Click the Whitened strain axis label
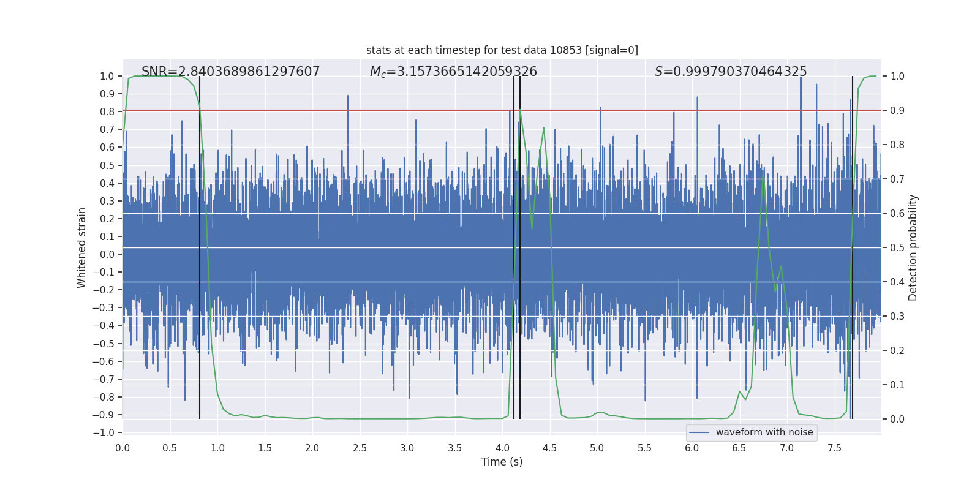This screenshot has height=490, width=980. (82, 248)
